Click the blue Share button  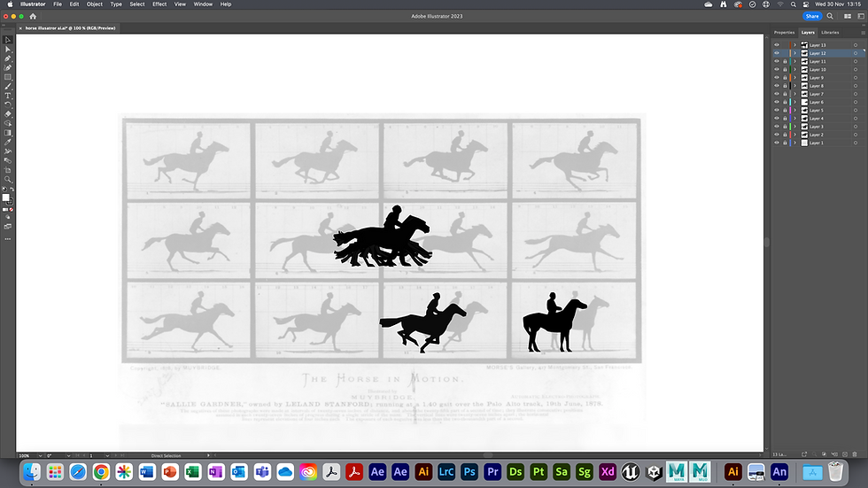pos(812,16)
